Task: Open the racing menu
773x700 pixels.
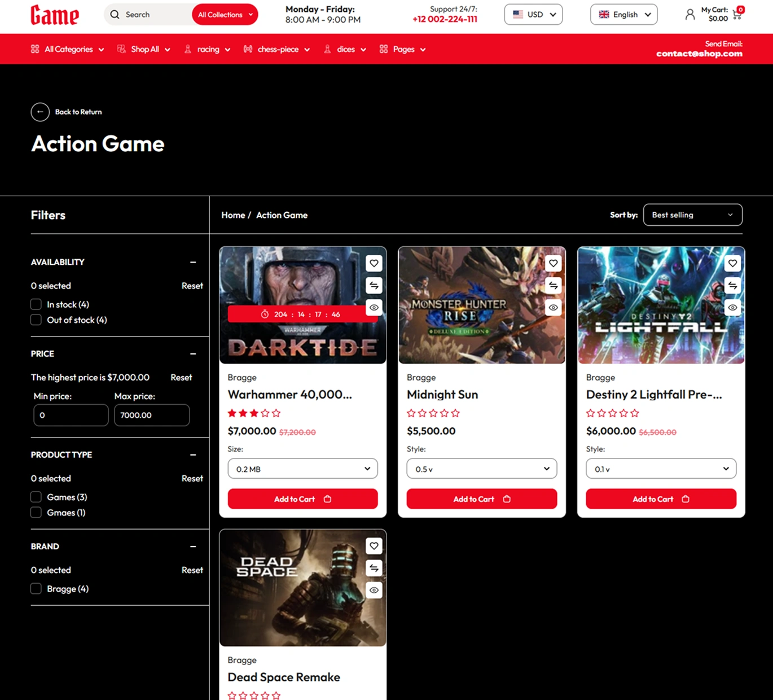Action: pyautogui.click(x=207, y=50)
